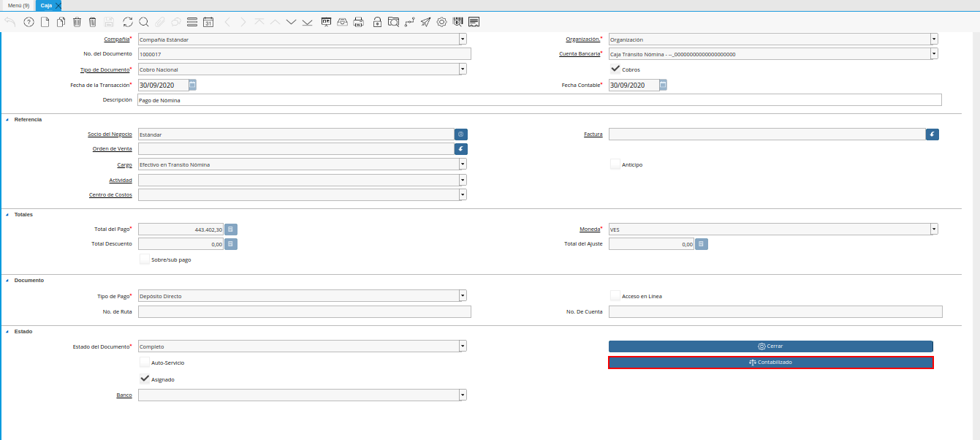Toggle the Cobros checkbox
The height and width of the screenshot is (440, 980).
[615, 69]
